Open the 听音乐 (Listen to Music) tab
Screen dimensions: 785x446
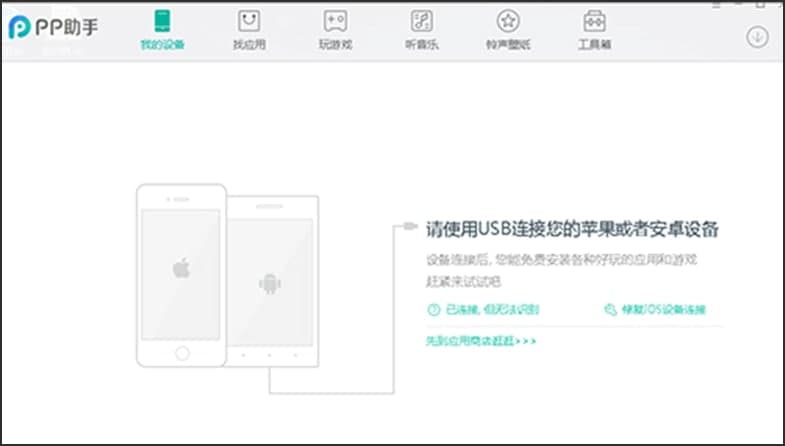422,30
